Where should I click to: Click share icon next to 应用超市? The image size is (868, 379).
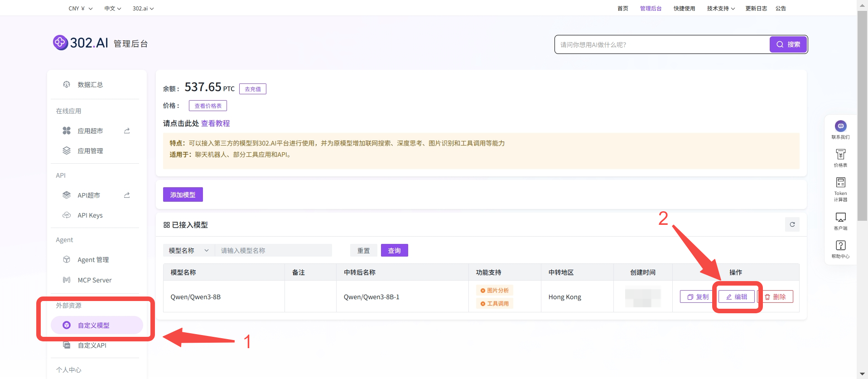127,131
